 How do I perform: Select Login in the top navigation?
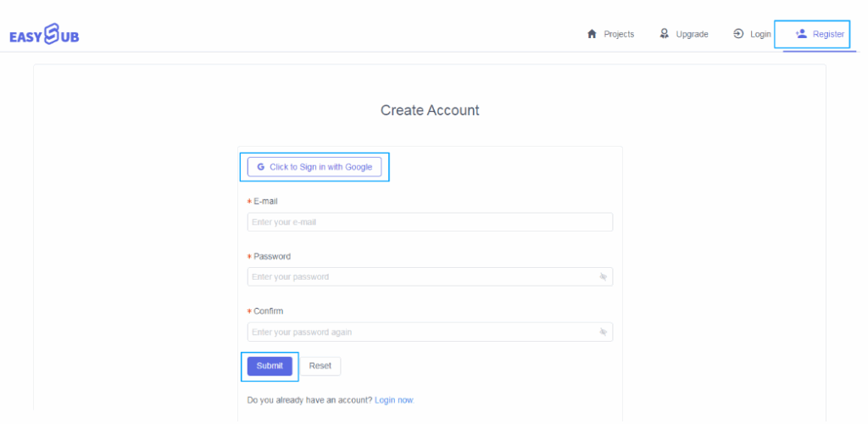click(760, 35)
